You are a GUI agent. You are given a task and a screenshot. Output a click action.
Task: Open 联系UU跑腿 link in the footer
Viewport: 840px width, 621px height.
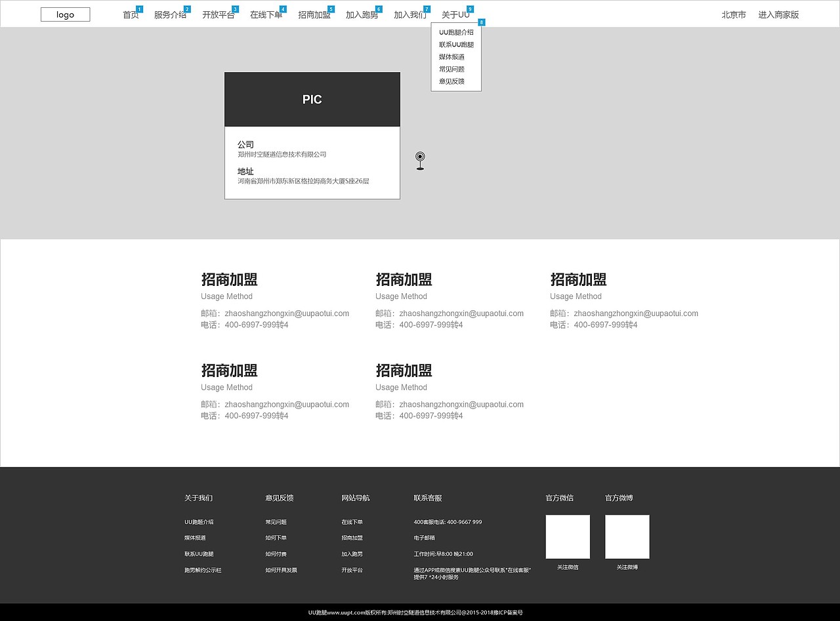(199, 554)
